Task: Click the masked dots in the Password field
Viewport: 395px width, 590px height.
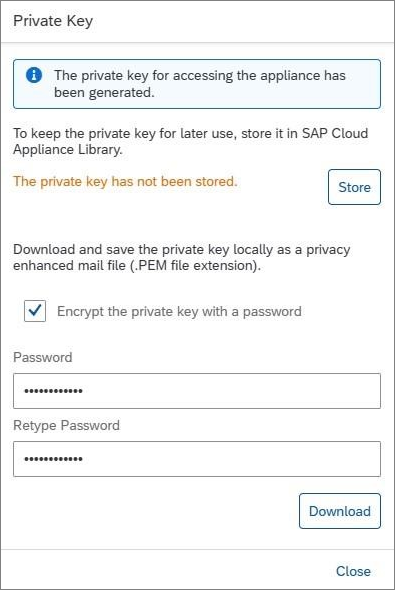Action: click(x=53, y=391)
